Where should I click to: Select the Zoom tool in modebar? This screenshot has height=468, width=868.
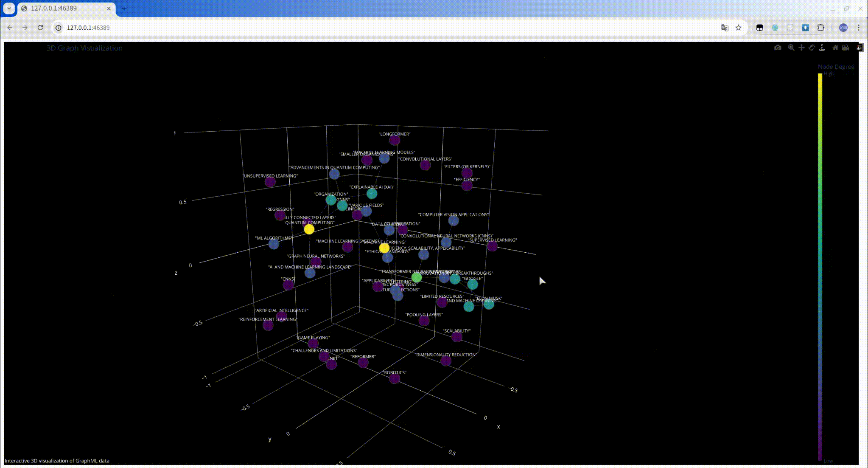pyautogui.click(x=791, y=48)
